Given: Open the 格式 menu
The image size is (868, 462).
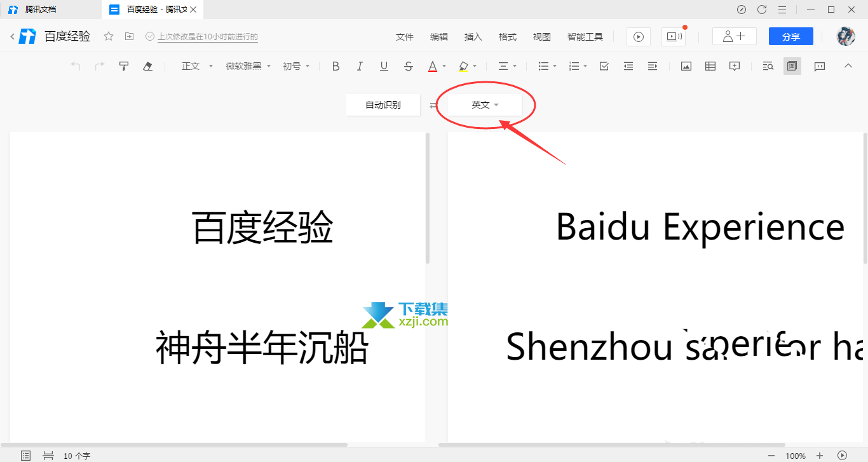Looking at the screenshot, I should click(508, 37).
